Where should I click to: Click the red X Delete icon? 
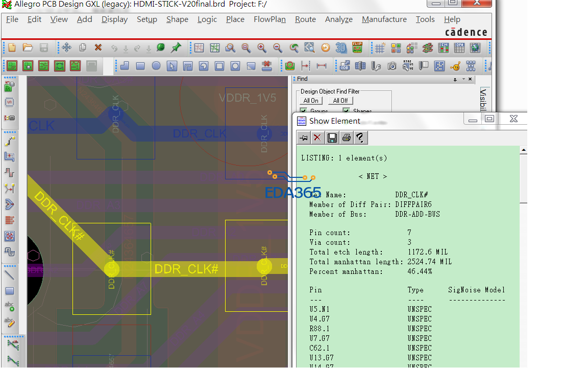point(98,48)
